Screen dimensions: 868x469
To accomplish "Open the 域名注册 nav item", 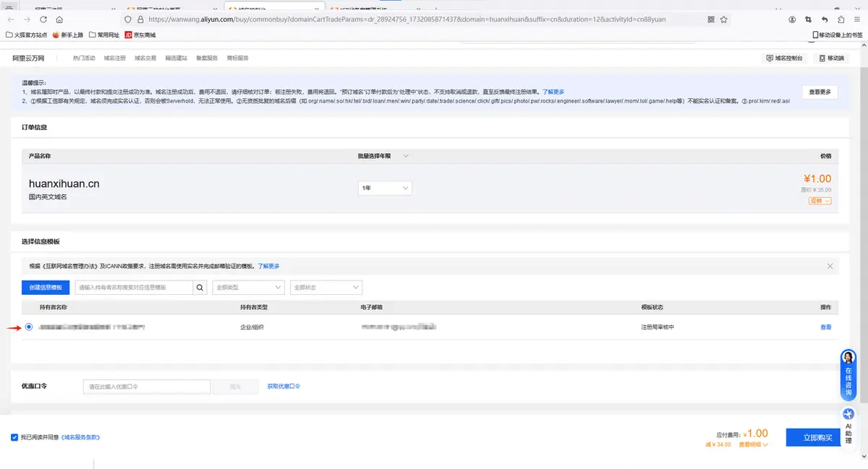I will tap(114, 58).
